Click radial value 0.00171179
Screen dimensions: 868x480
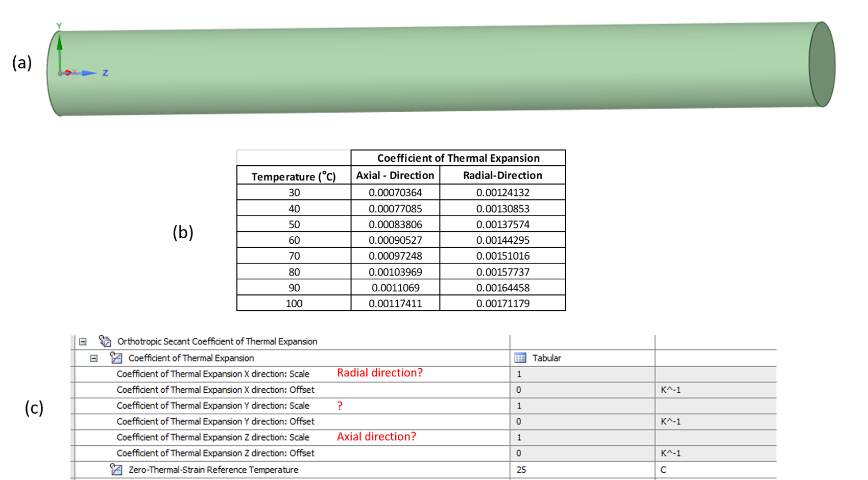pyautogui.click(x=503, y=304)
